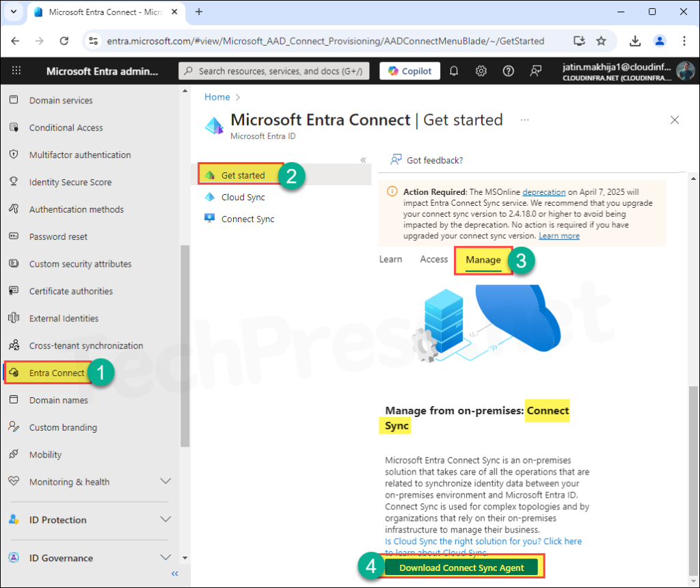Close the Entra Connect blade

tap(675, 120)
